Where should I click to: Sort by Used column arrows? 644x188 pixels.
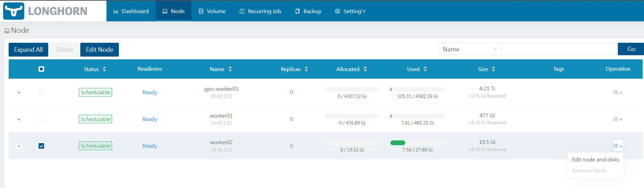(425, 69)
